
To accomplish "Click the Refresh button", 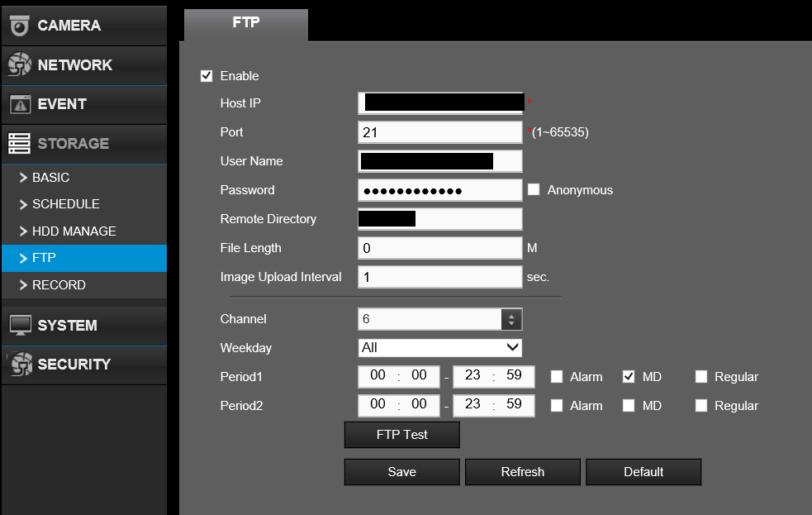I will (523, 472).
